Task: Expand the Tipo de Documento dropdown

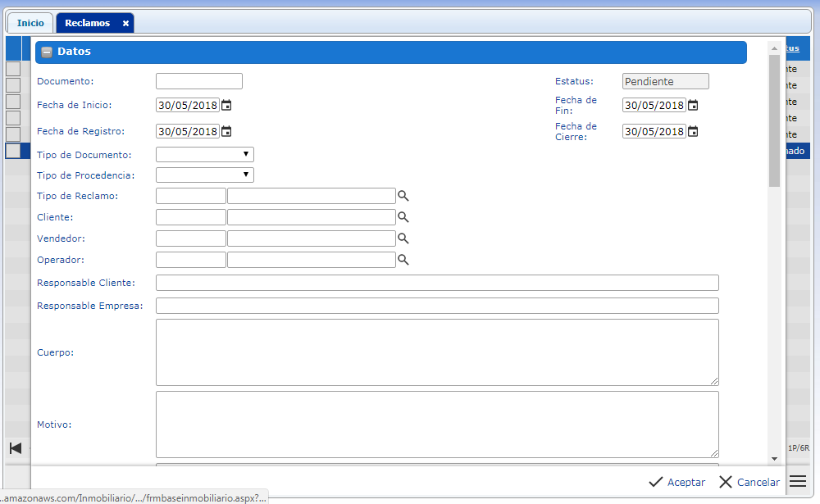Action: [205, 154]
